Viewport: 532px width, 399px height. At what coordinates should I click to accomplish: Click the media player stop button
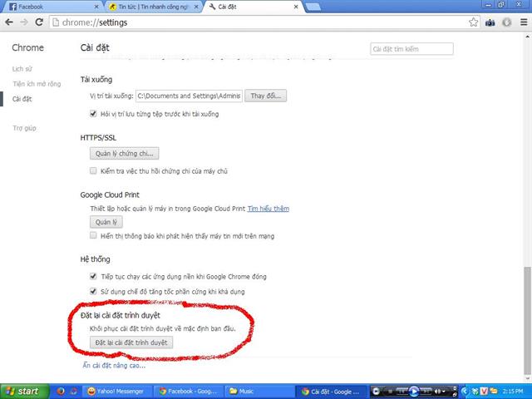tap(390, 392)
